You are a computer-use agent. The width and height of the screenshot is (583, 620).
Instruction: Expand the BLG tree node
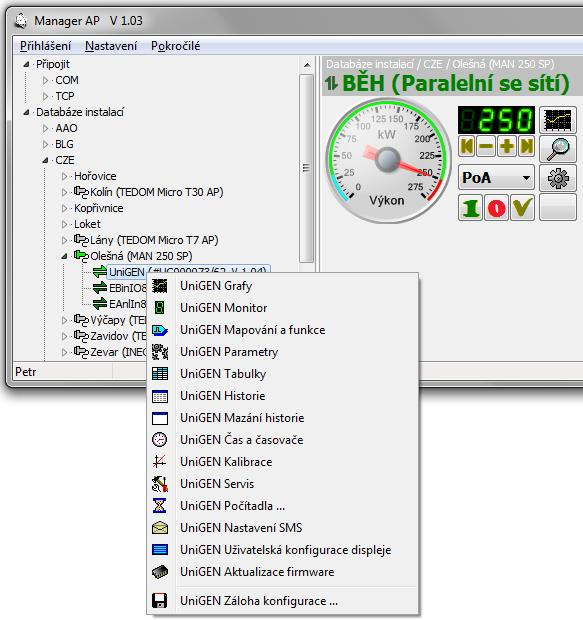(x=45, y=144)
